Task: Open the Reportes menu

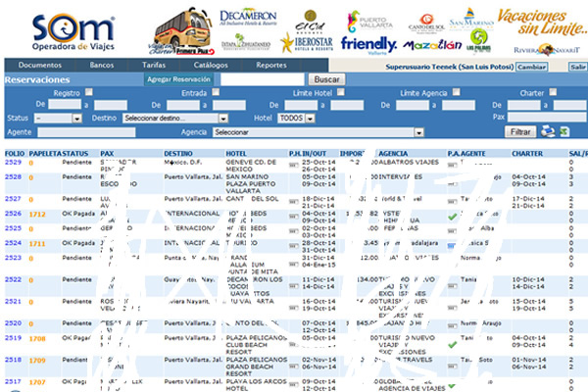Action: point(271,65)
